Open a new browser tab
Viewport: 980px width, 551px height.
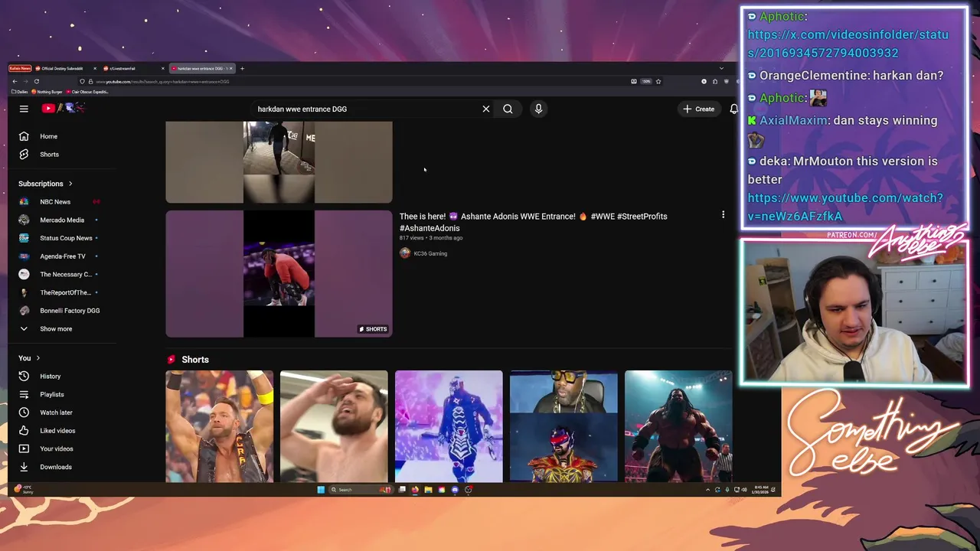242,69
